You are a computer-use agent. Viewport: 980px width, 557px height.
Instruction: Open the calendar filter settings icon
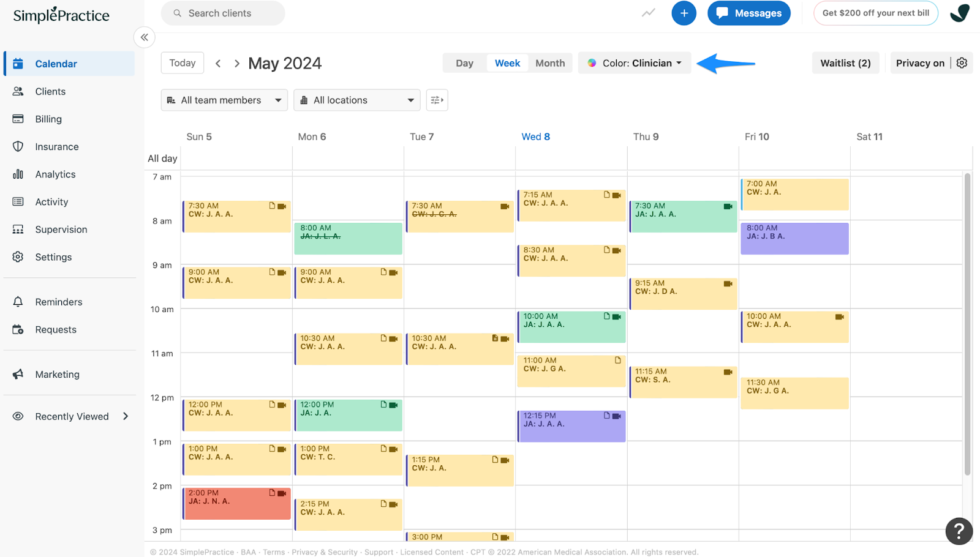click(437, 100)
